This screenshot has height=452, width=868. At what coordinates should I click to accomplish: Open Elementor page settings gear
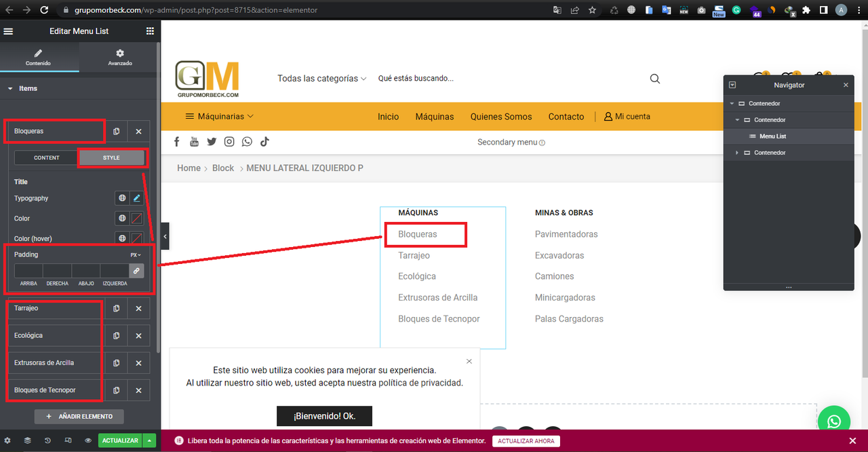coord(8,440)
